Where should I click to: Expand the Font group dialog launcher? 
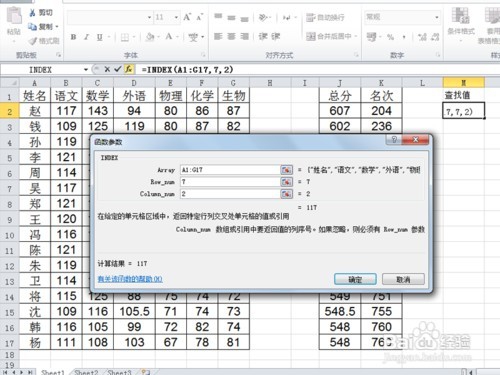point(203,55)
